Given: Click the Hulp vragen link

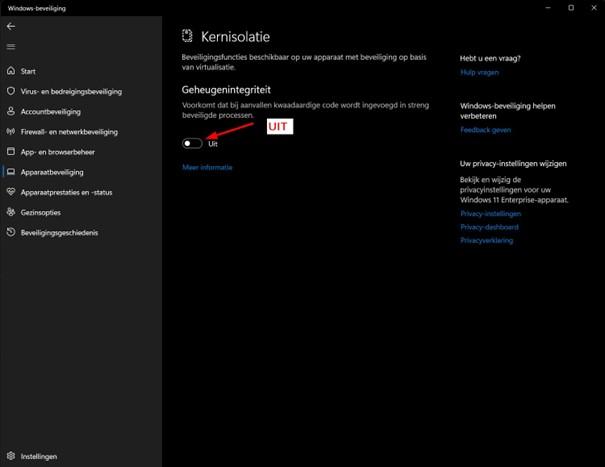Looking at the screenshot, I should (479, 72).
